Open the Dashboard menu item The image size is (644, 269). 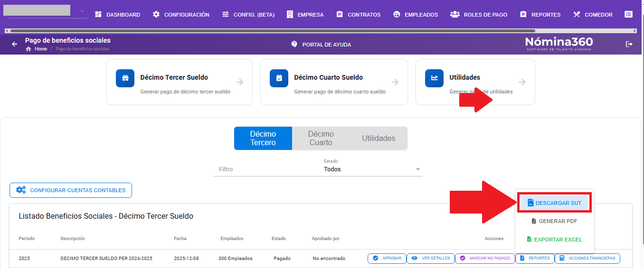117,15
